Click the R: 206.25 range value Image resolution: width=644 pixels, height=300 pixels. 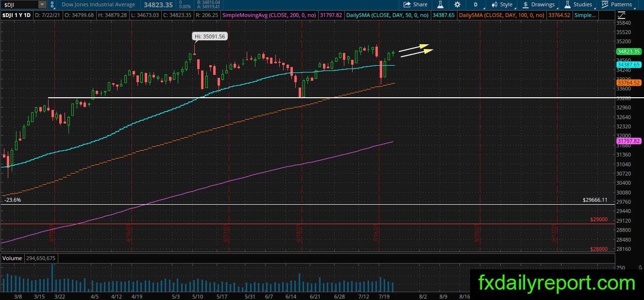(207, 15)
